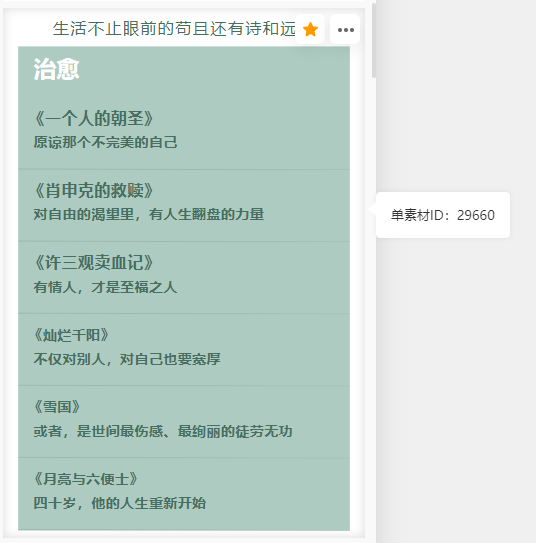The image size is (536, 543).
Task: Open the three-dot more options menu
Action: pyautogui.click(x=345, y=29)
